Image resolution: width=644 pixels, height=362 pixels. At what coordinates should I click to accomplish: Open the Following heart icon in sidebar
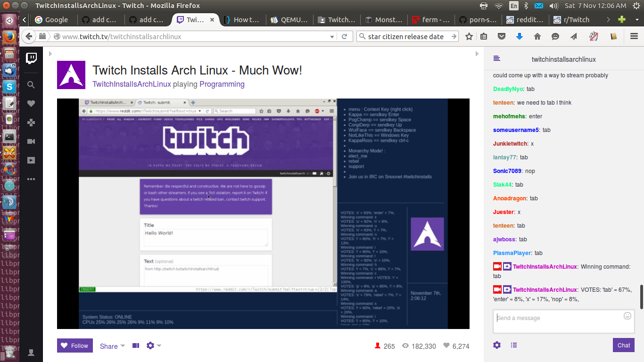coord(31,104)
